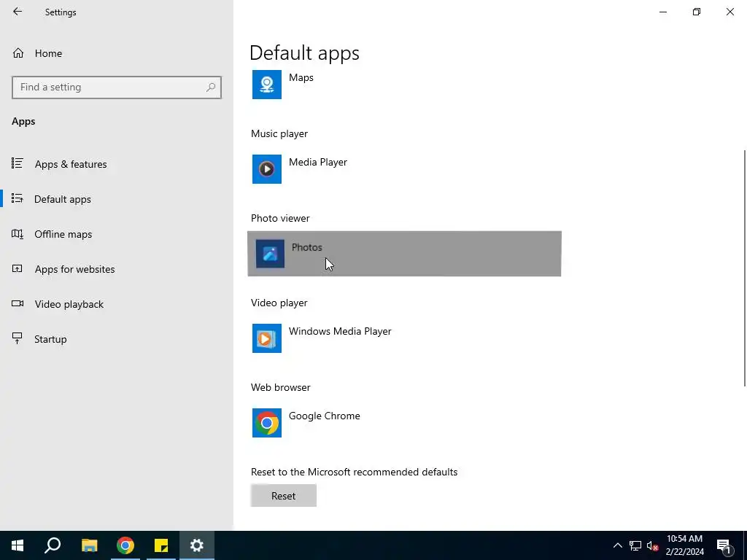The width and height of the screenshot is (747, 560).
Task: Open Home in Settings sidebar
Action: 116,53
